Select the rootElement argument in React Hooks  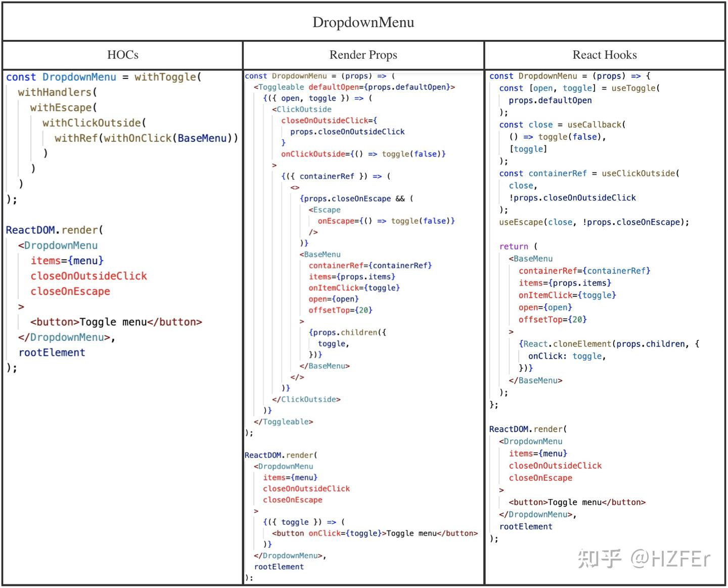click(x=526, y=526)
